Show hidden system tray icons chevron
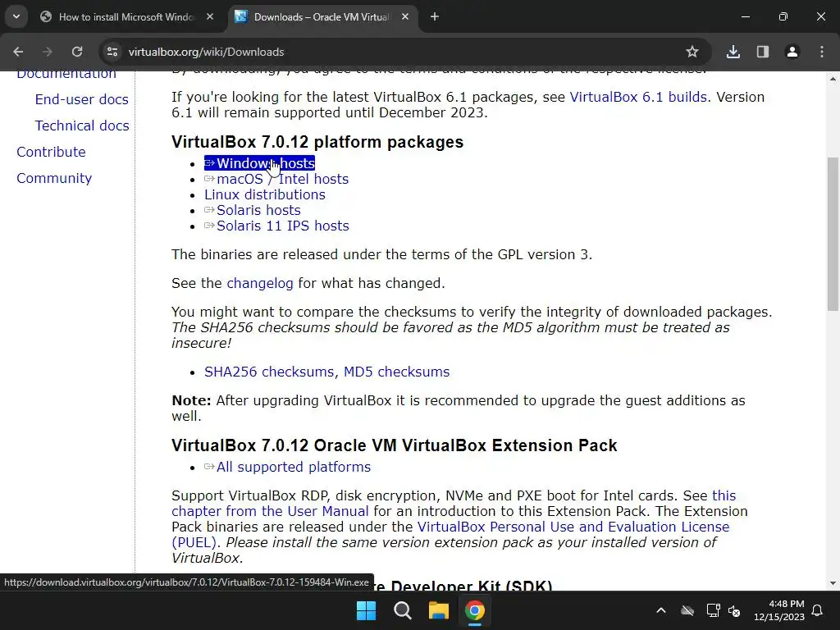Image resolution: width=840 pixels, height=630 pixels. pyautogui.click(x=661, y=610)
